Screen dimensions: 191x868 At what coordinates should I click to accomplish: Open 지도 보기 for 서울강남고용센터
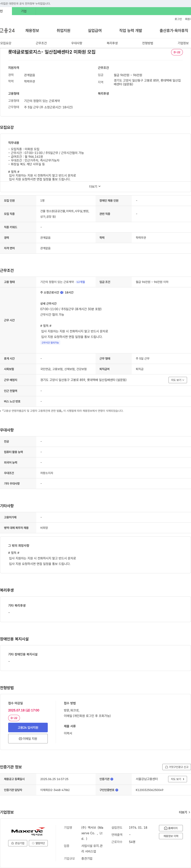click(177, 779)
